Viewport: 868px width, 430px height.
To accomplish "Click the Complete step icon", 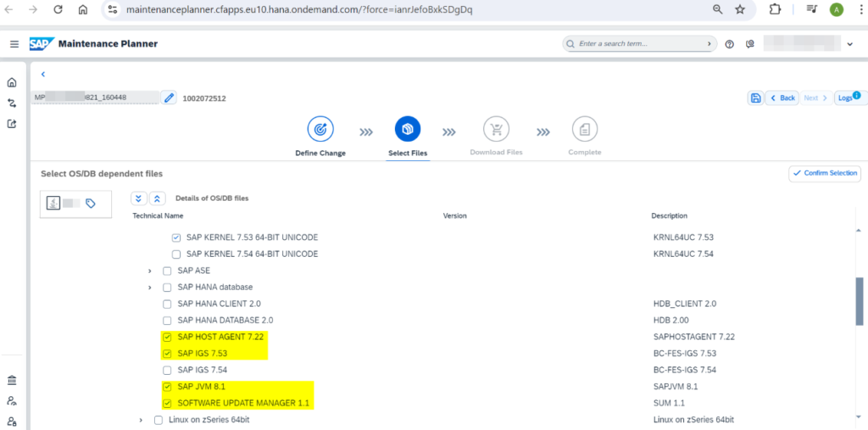I will tap(585, 129).
